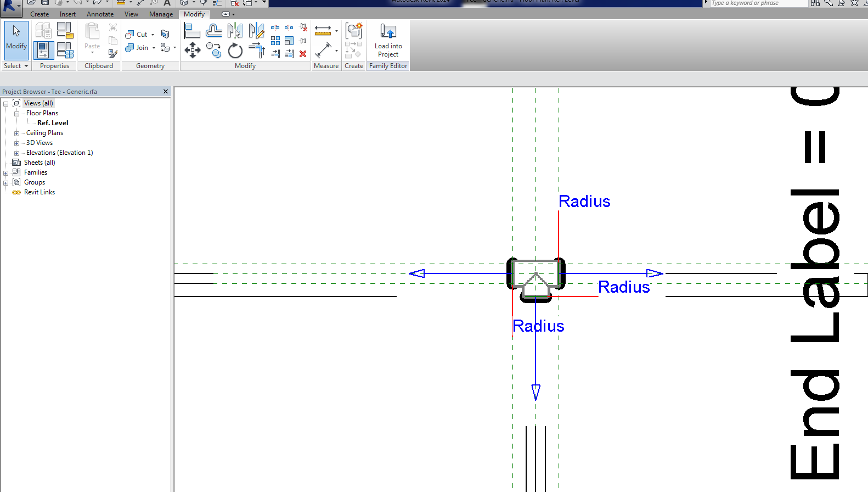Select the Array tool
Image resolution: width=868 pixels, height=492 pixels.
pyautogui.click(x=275, y=41)
